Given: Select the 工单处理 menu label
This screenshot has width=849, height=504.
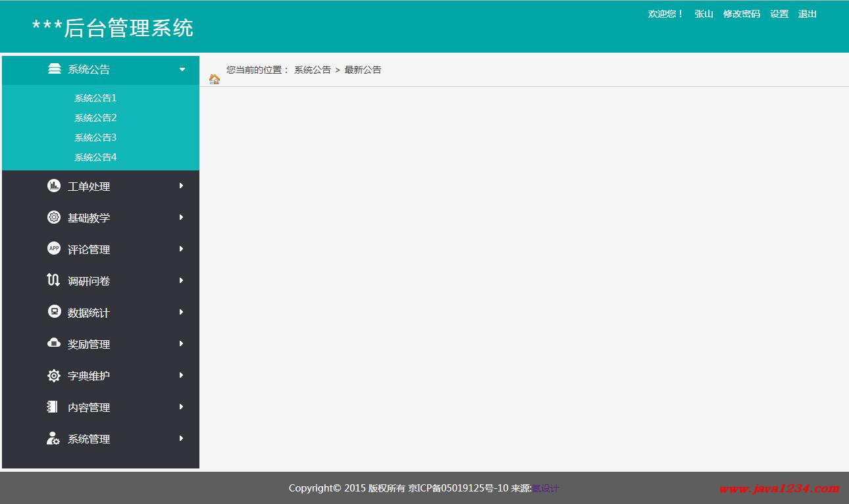Looking at the screenshot, I should point(89,186).
